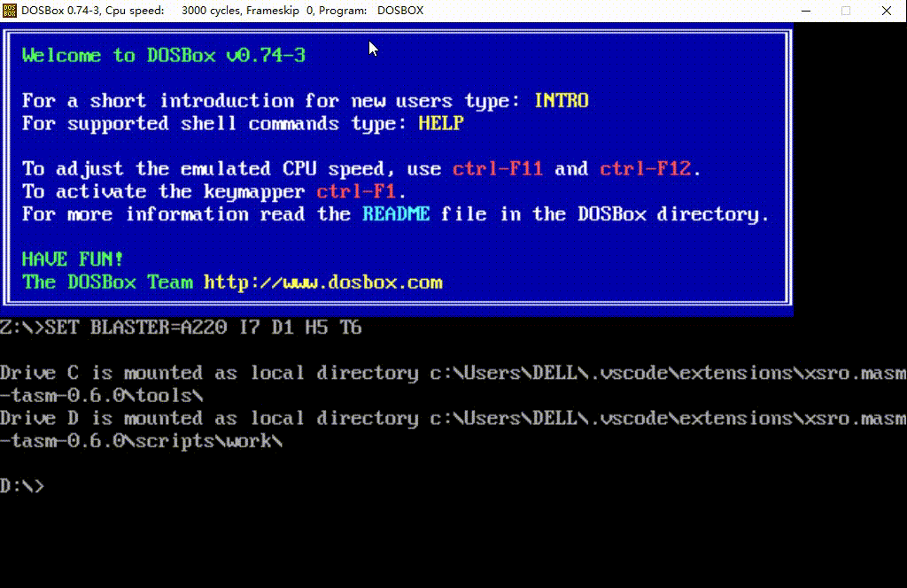Click the SET BLASTER=A220 command line
Image resolution: width=907 pixels, height=588 pixels.
coord(181,328)
